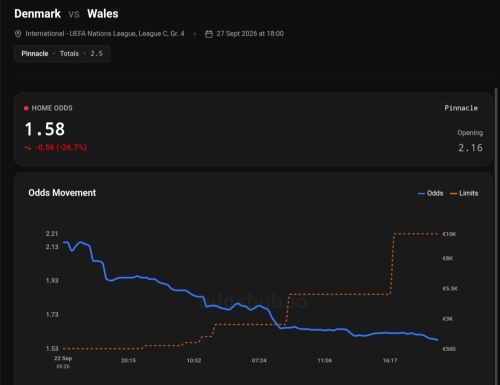The image size is (500, 385).
Task: Click the 10:52 time axis label
Action: pyautogui.click(x=194, y=360)
